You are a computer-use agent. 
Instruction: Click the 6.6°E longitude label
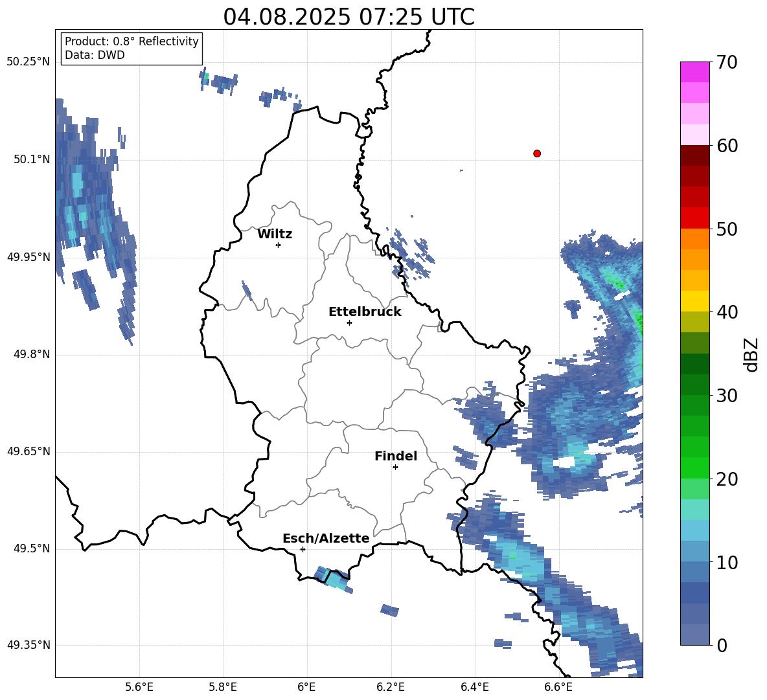click(558, 687)
